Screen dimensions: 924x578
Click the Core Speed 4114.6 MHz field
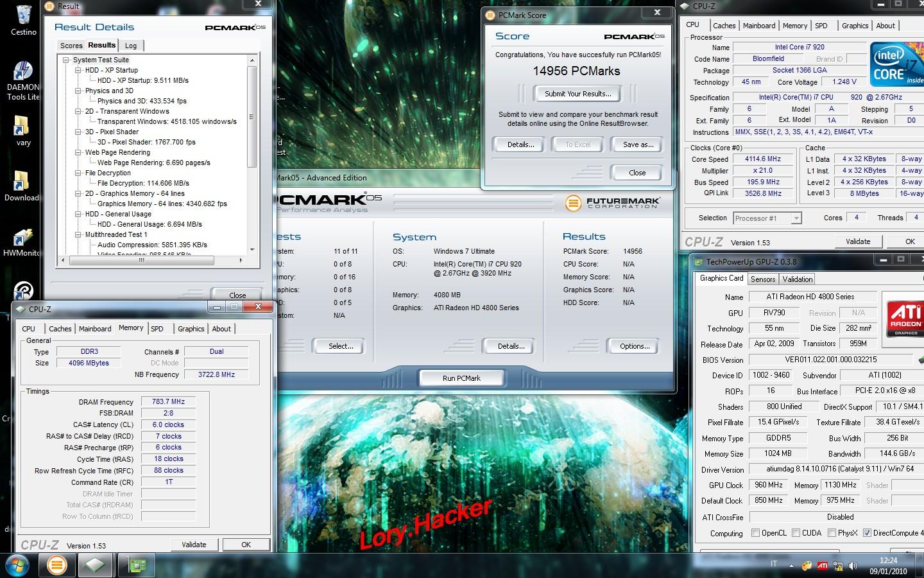click(x=763, y=159)
